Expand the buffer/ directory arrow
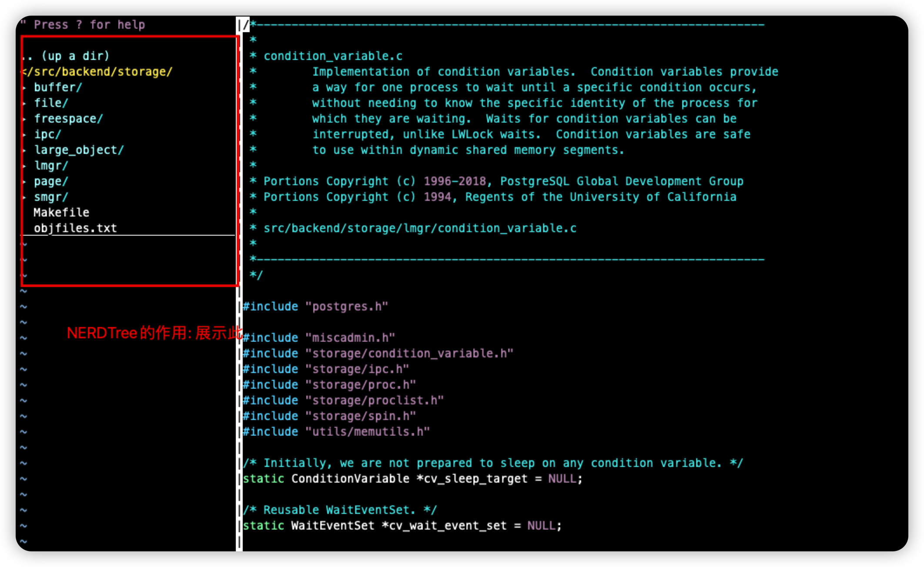 [25, 87]
